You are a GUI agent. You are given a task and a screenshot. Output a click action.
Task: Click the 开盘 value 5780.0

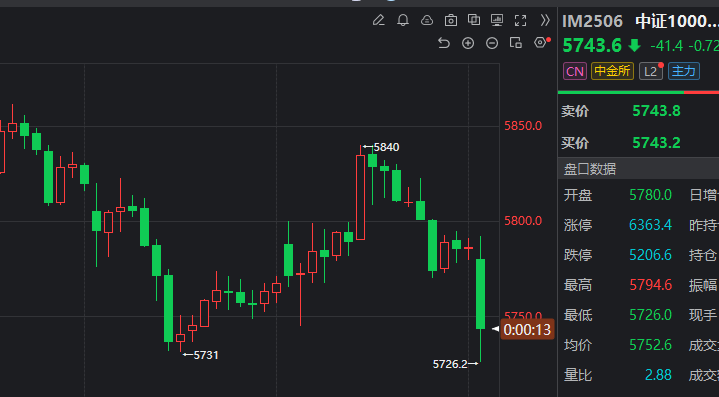[x=650, y=195]
